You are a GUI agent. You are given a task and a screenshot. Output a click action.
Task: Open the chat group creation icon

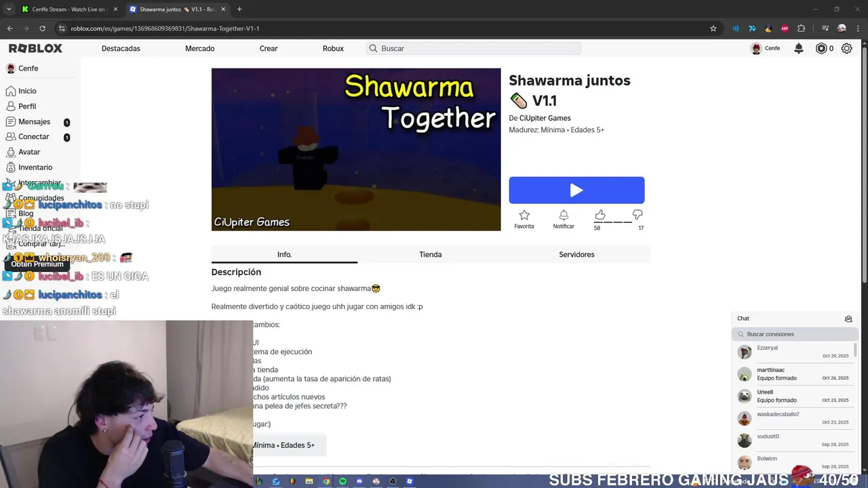coord(848,319)
